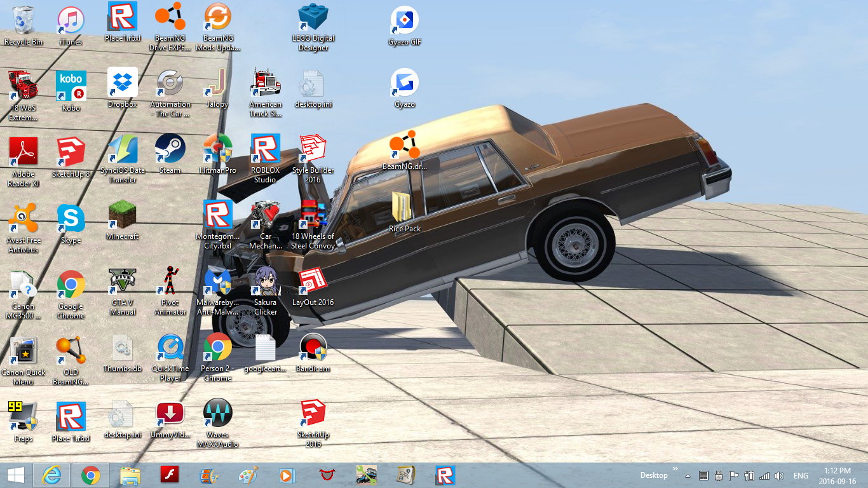The height and width of the screenshot is (488, 868).
Task: Launch the Pivot Animator shortcut
Action: tap(170, 292)
